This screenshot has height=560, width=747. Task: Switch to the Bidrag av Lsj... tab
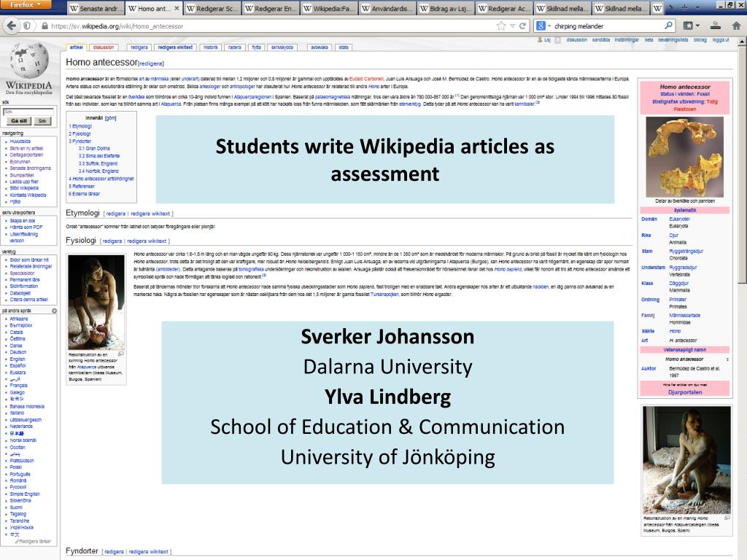click(x=446, y=8)
